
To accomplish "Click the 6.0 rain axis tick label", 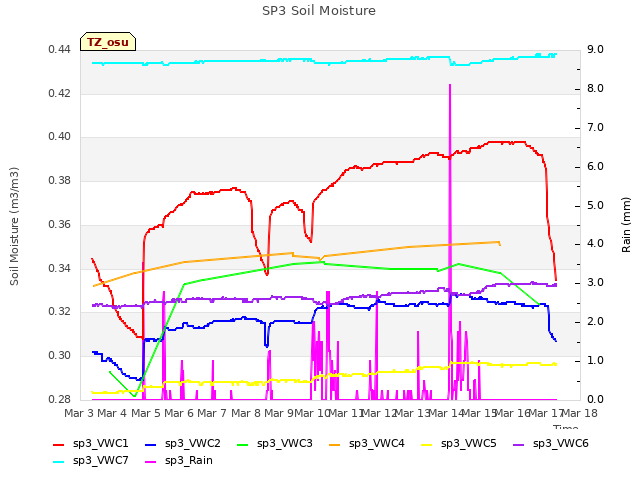I will pyautogui.click(x=595, y=167).
